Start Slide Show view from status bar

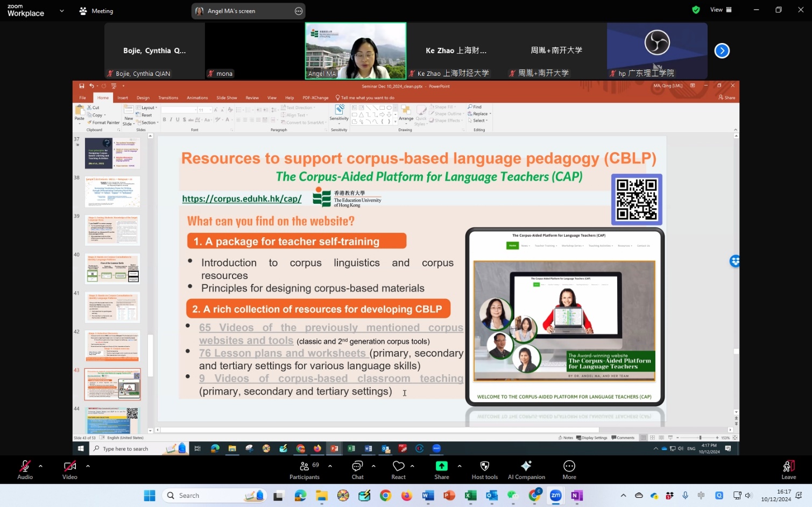coord(670,438)
